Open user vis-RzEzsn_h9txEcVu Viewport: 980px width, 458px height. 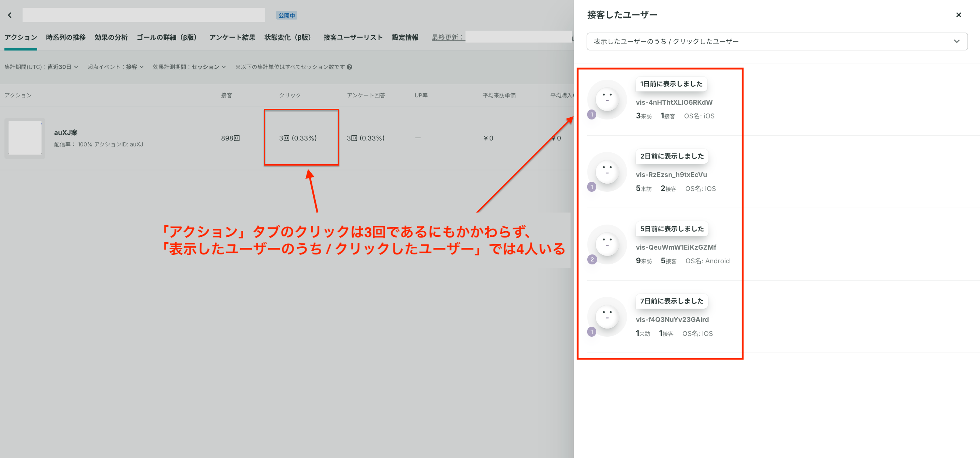(672, 175)
